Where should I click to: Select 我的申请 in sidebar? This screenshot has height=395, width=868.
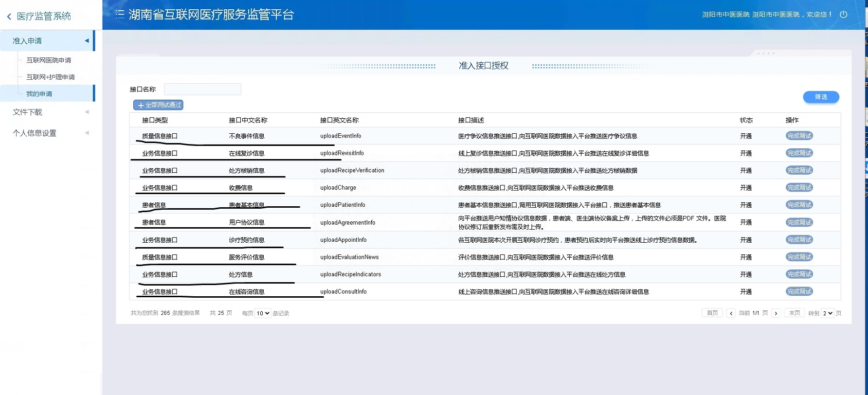(x=39, y=94)
